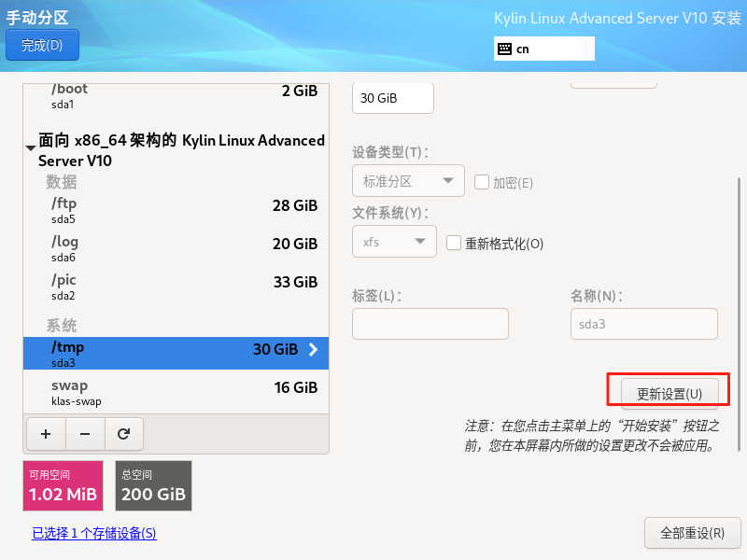Click the 可用空间 1.02 MiB box
Screen dimensions: 747x560
63,485
